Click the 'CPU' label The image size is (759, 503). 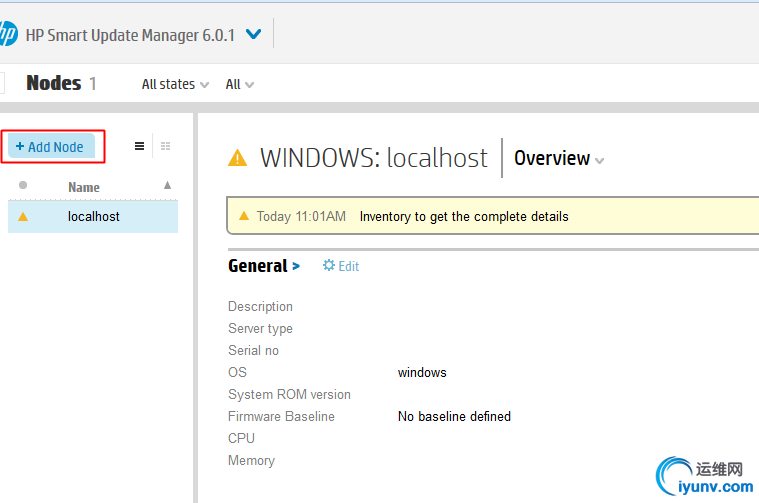pos(241,438)
